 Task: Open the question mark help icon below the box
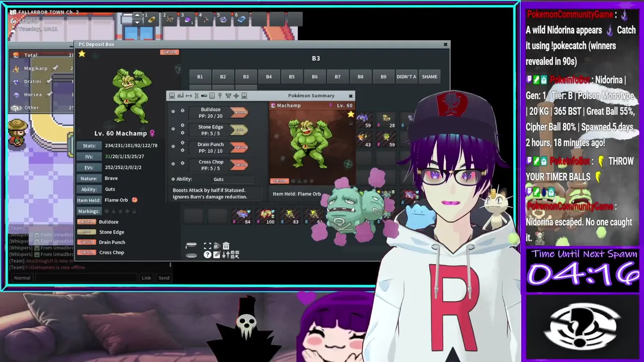[207, 254]
